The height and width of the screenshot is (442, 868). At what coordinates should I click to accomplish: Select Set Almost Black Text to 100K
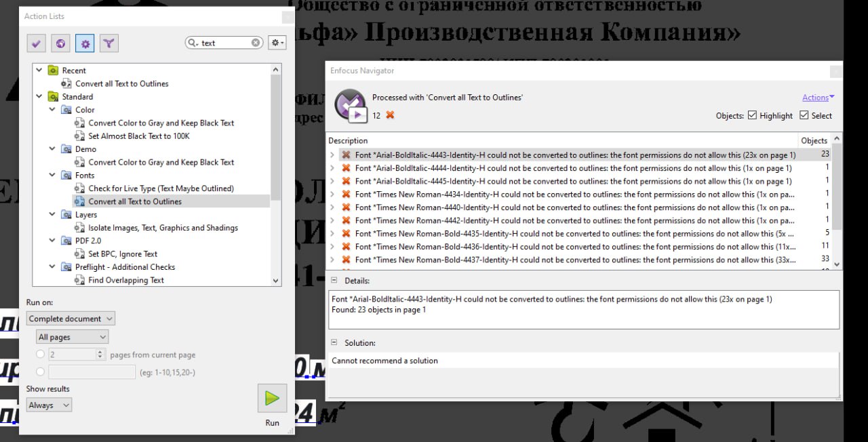click(139, 136)
